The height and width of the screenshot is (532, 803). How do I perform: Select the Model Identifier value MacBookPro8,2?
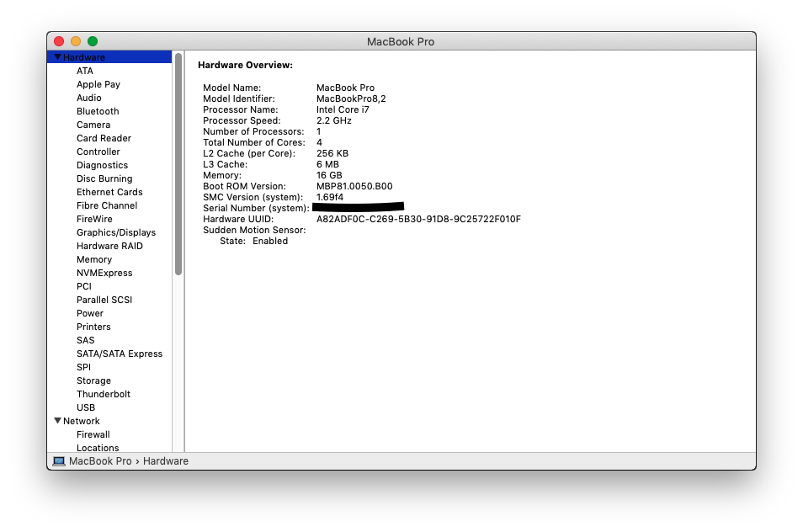point(351,98)
